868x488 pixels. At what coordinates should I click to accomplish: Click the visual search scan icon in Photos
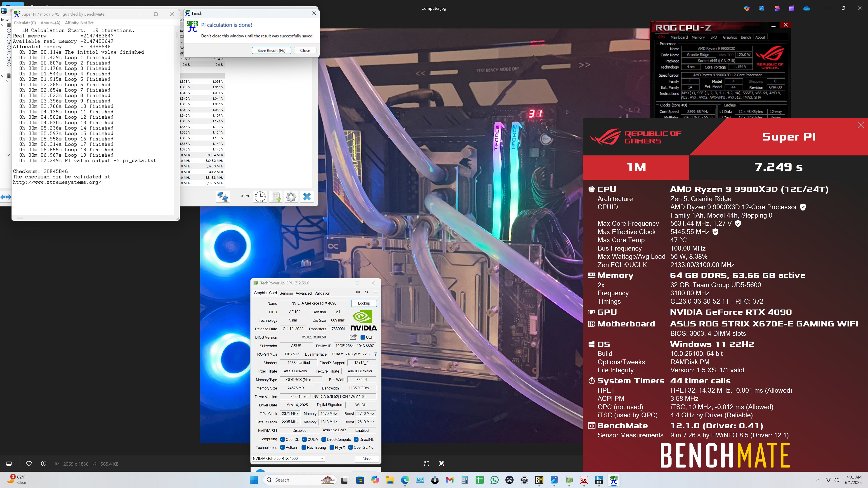[427, 464]
